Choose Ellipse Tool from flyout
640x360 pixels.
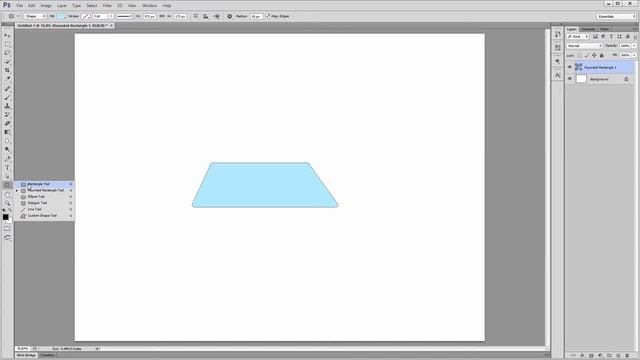(x=44, y=197)
